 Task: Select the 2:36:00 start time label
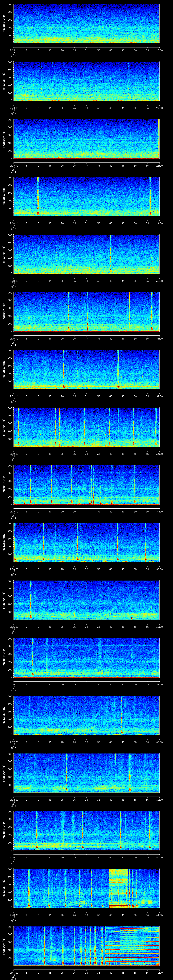14,684
